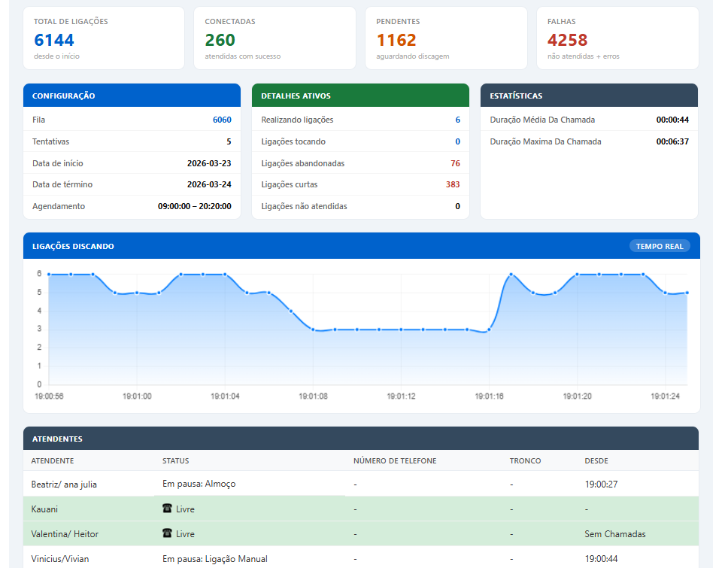
Task: Click the chart data point at 19:01:08
Action: [313, 329]
